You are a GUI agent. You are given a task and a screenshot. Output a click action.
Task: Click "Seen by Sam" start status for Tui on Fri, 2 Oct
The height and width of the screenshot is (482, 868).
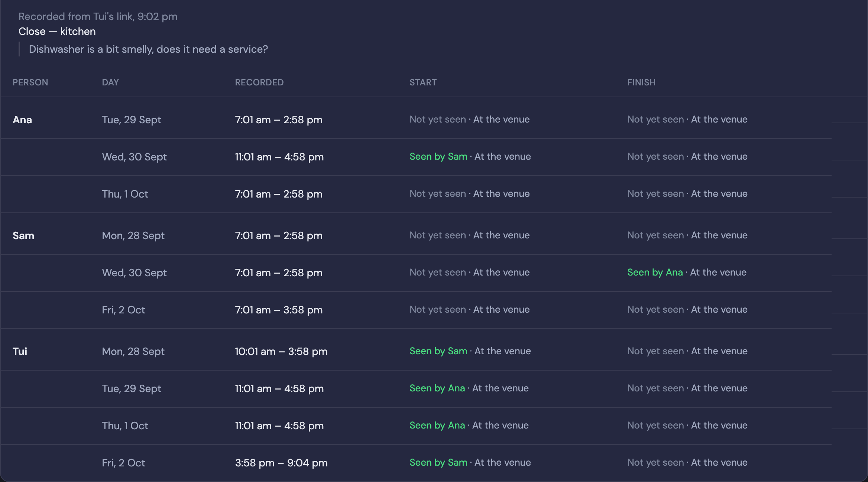[438, 463]
